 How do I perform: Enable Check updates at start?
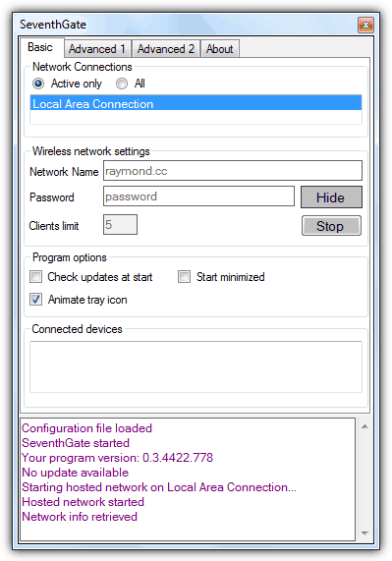pyautogui.click(x=35, y=277)
